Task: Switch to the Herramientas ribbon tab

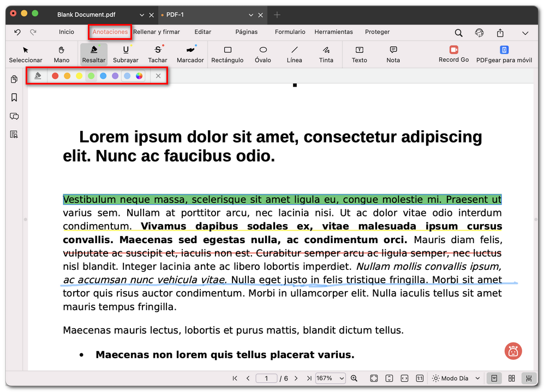Action: pyautogui.click(x=333, y=32)
